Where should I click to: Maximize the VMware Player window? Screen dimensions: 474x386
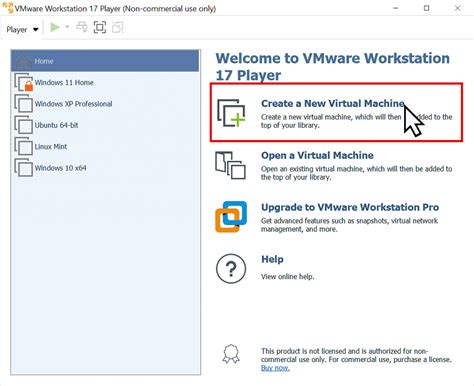(427, 8)
